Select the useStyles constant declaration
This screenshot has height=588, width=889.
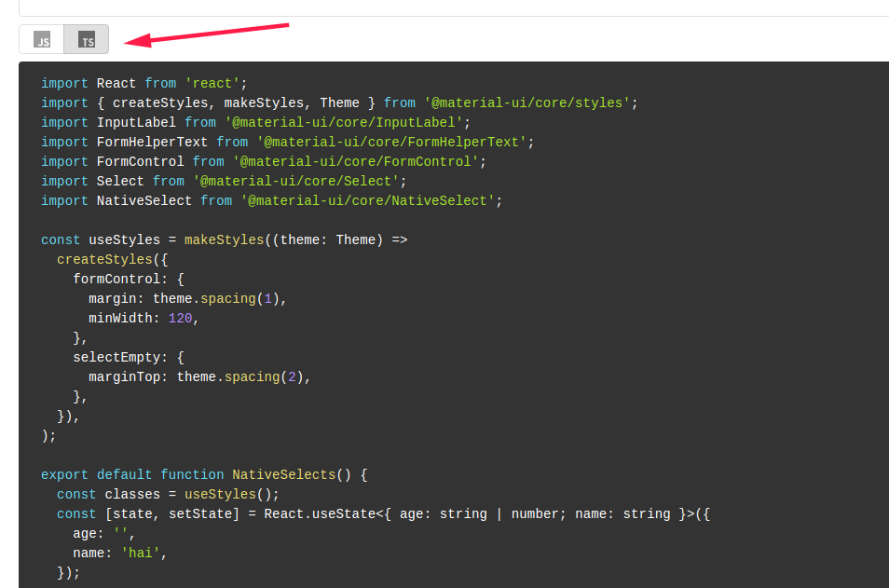(121, 239)
